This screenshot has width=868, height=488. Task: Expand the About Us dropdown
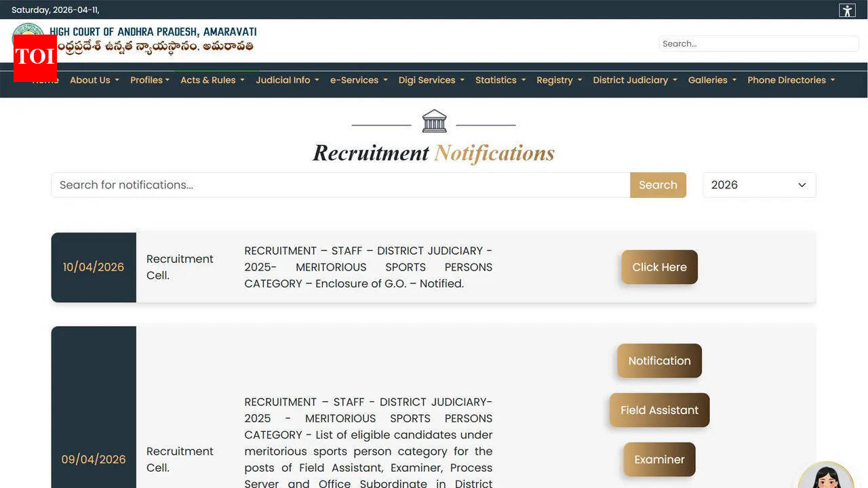[94, 80]
